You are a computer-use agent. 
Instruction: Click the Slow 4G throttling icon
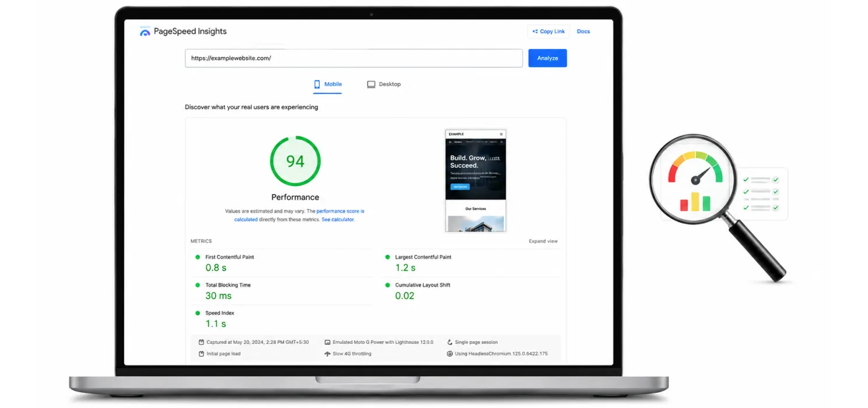328,354
